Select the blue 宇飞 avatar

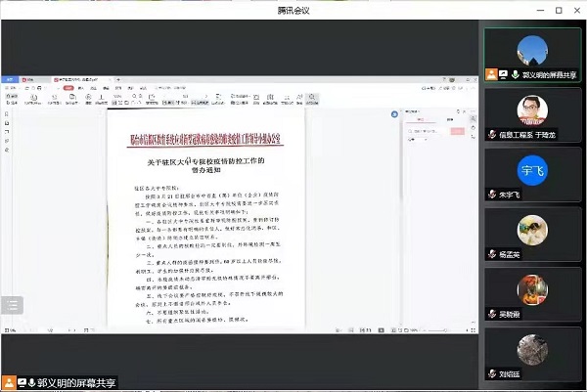coord(532,170)
